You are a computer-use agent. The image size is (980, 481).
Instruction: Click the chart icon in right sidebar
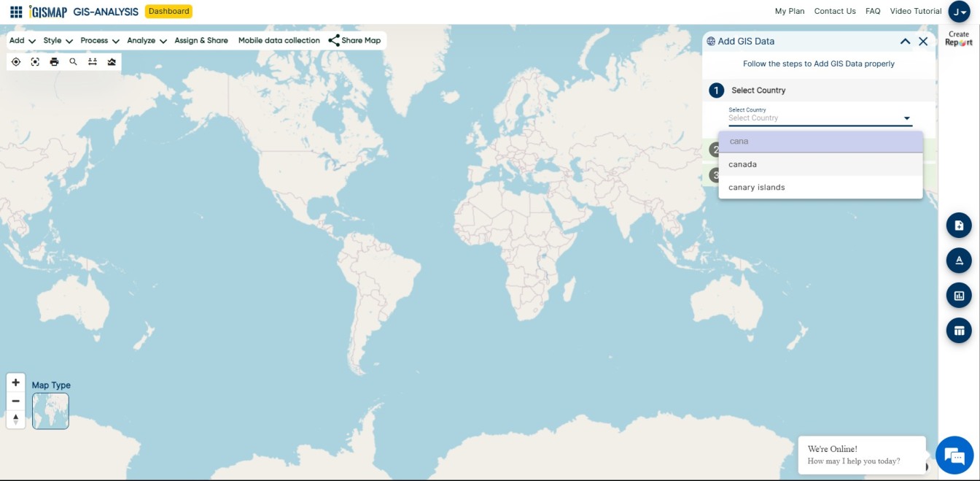pyautogui.click(x=959, y=295)
